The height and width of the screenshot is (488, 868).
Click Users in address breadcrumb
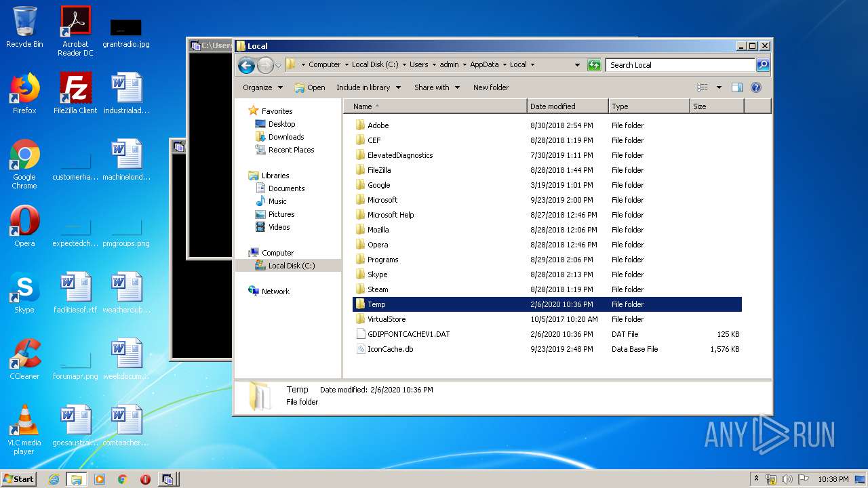[418, 65]
